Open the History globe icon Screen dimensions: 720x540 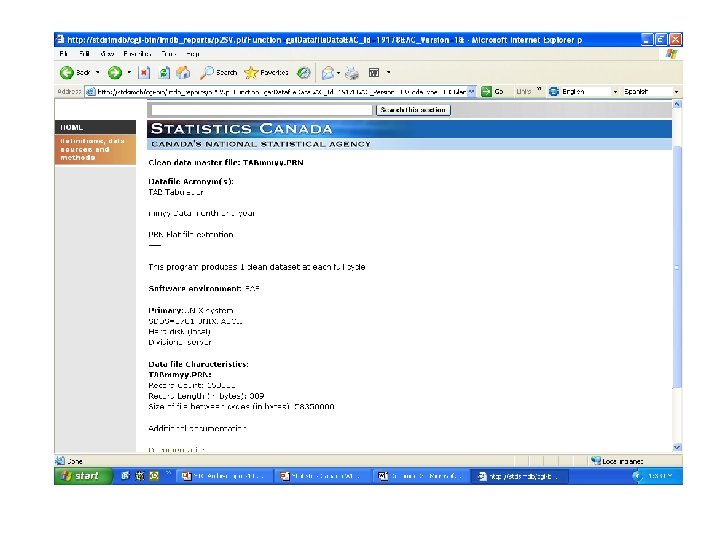[x=304, y=73]
